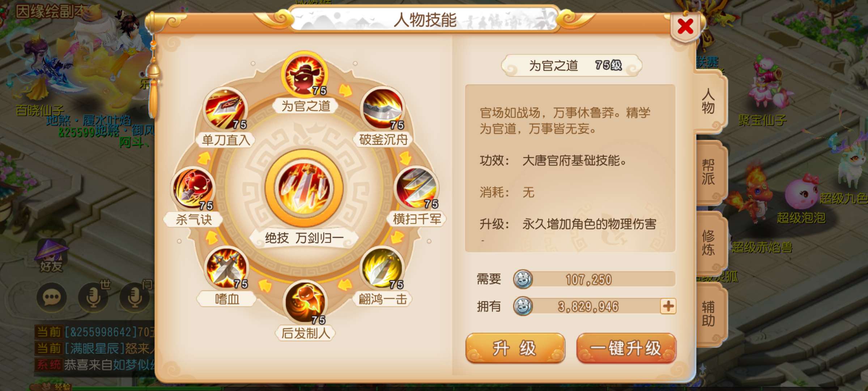Screen dimensions: 868x391
Task: Click the 升级 button
Action: pos(515,348)
